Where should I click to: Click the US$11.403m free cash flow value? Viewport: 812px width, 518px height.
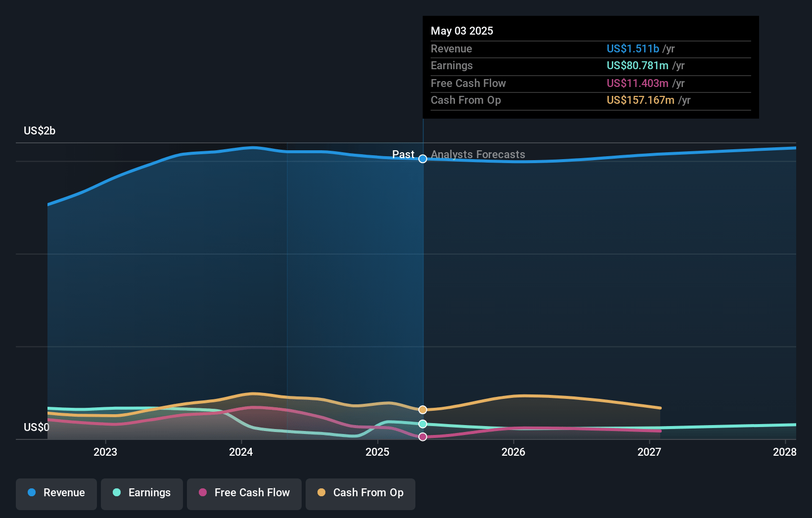(637, 83)
